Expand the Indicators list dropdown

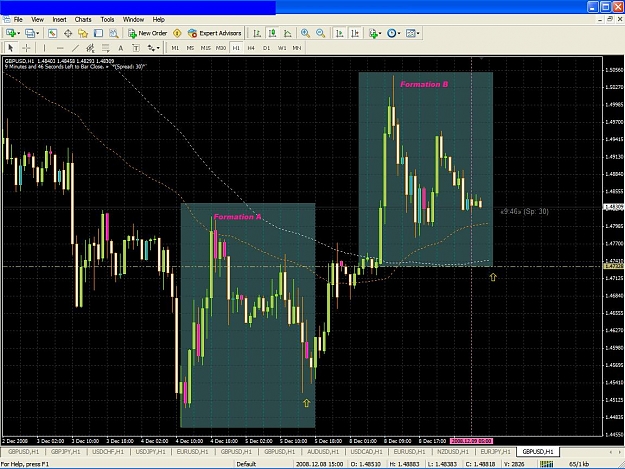380,33
